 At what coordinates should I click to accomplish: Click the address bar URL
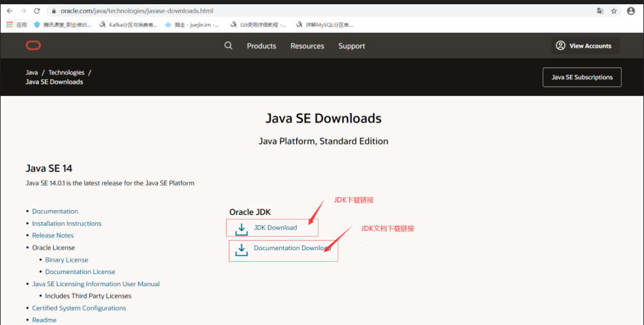click(x=137, y=11)
